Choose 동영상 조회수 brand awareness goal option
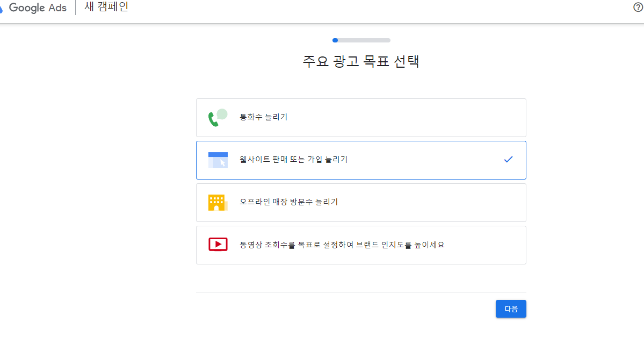Image resolution: width=644 pixels, height=344 pixels. 361,245
